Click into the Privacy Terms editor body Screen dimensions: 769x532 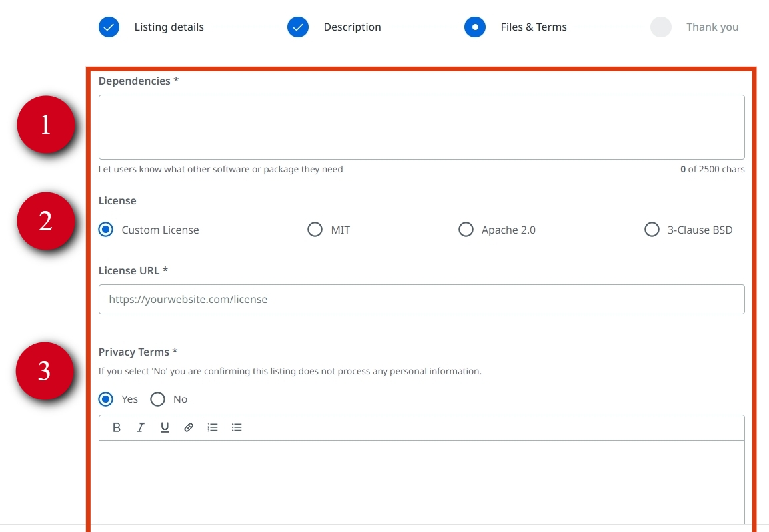coord(421,483)
